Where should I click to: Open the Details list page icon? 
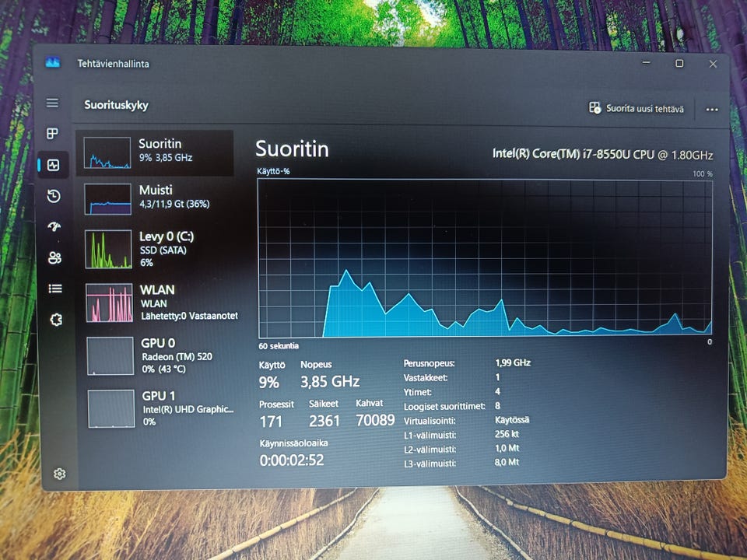click(x=55, y=289)
